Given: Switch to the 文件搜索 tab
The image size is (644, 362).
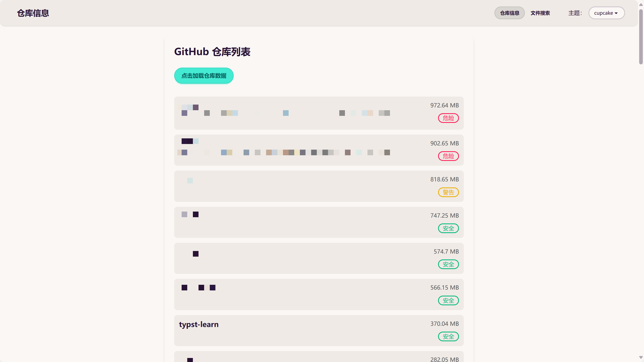Looking at the screenshot, I should [540, 13].
